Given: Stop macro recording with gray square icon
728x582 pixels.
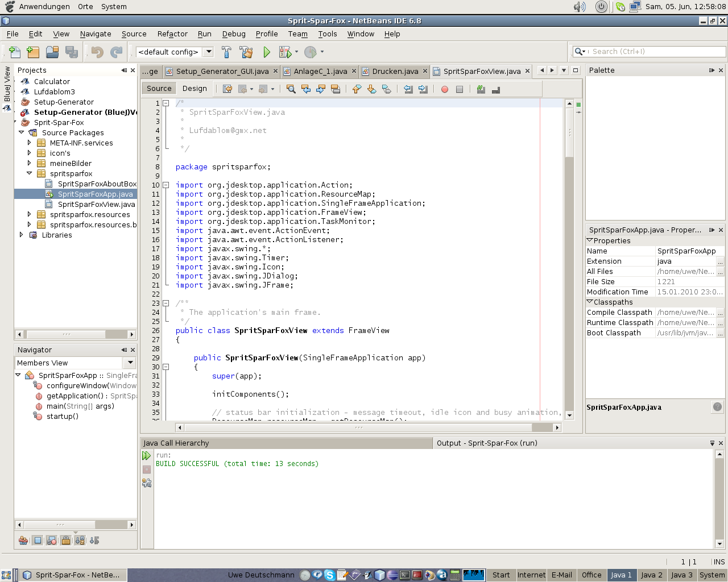Looking at the screenshot, I should point(460,89).
